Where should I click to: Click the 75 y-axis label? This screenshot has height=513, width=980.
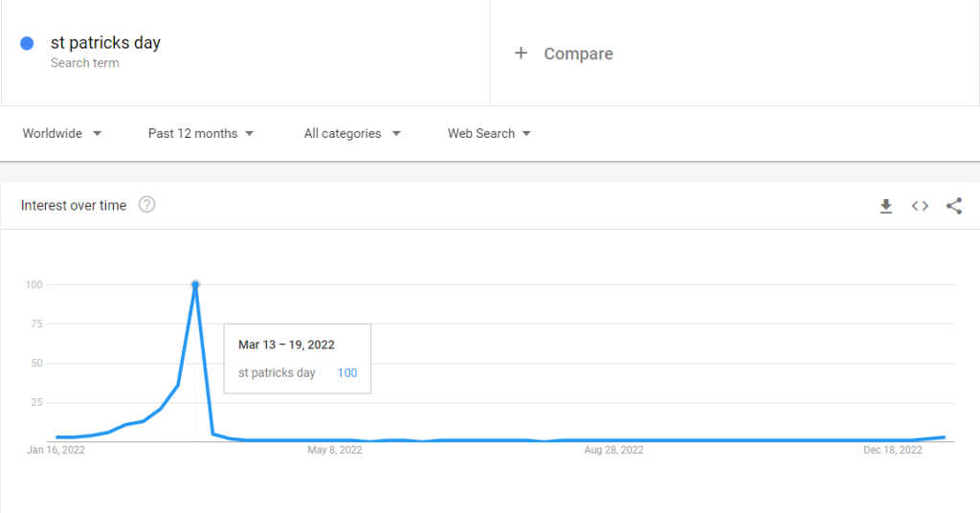point(36,323)
